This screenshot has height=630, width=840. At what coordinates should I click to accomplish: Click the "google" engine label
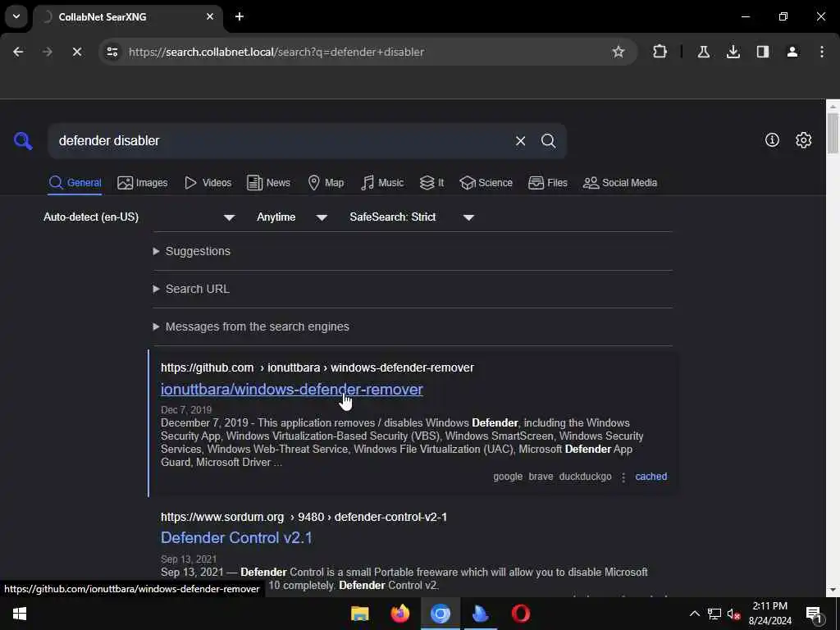click(507, 477)
